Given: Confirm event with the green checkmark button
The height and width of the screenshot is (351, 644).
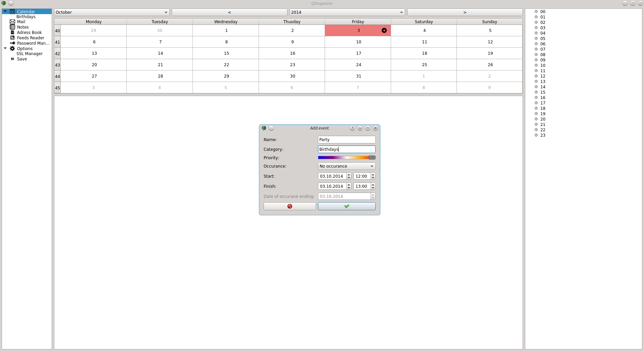Looking at the screenshot, I should click(347, 206).
